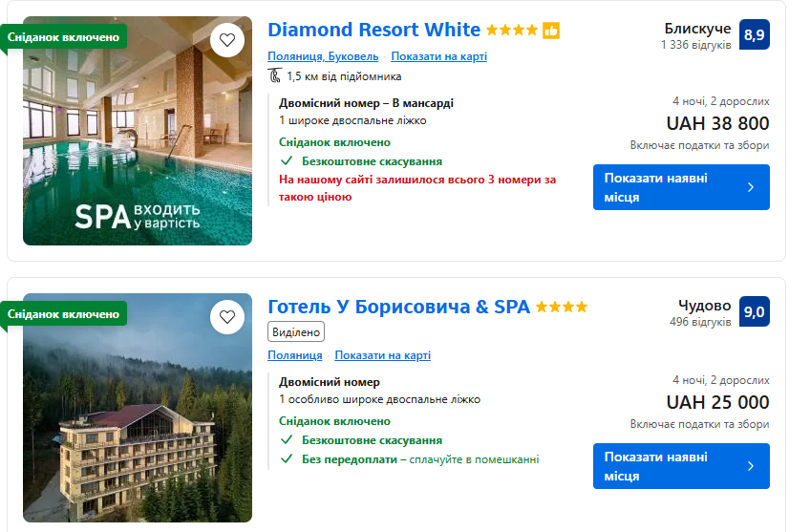
Task: Click Готель У Борисовича star rating
Action: 562,308
